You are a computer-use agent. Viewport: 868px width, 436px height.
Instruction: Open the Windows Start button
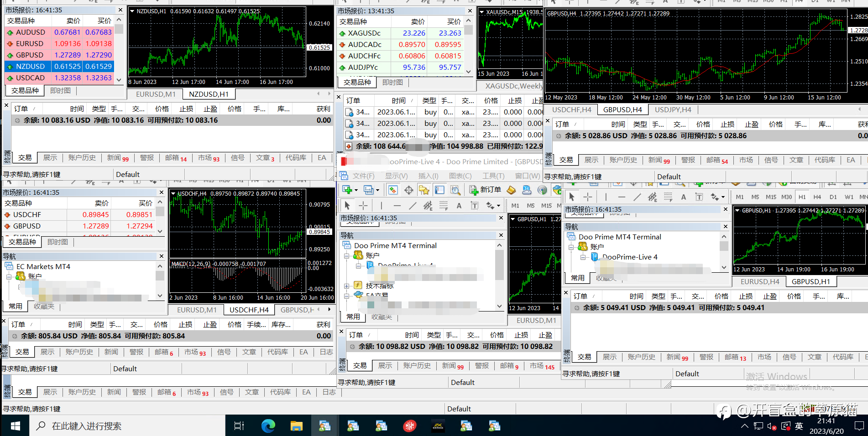(15, 426)
